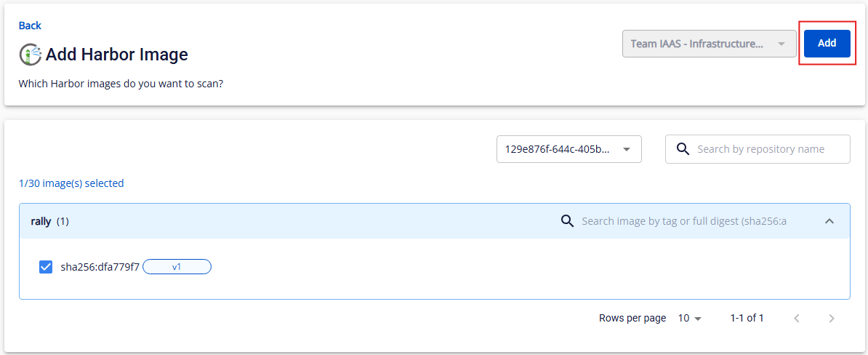Open the Team IAAS - Infrastructure dropdown
This screenshot has height=355, width=868.
[709, 44]
